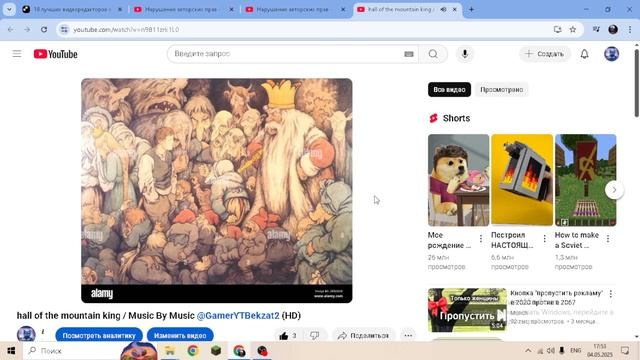Mute the audio-playing tab speaker icon
640x360 pixels.
pos(443,9)
